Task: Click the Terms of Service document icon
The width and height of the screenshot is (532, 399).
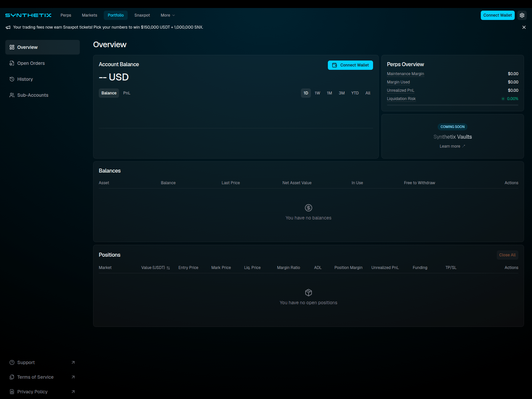Action: point(12,377)
